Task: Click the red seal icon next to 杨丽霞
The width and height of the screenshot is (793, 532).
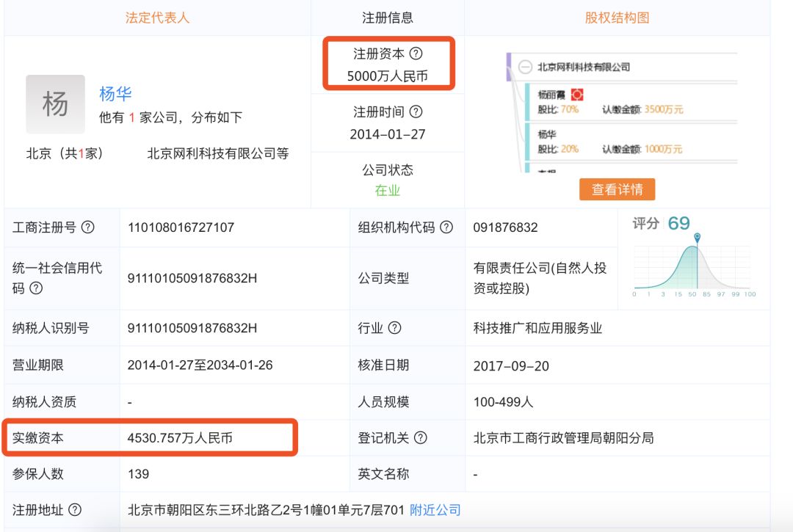Action: tap(577, 94)
